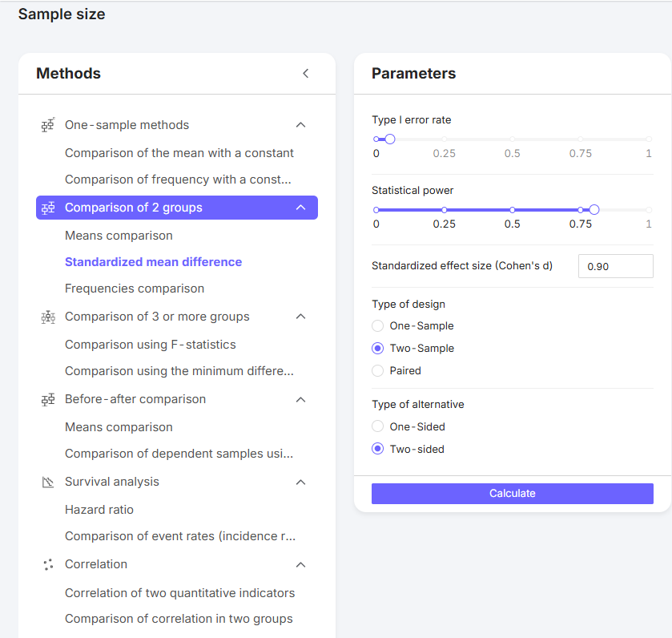
Task: Collapse the Methods panel with the arrow
Action: 305,74
